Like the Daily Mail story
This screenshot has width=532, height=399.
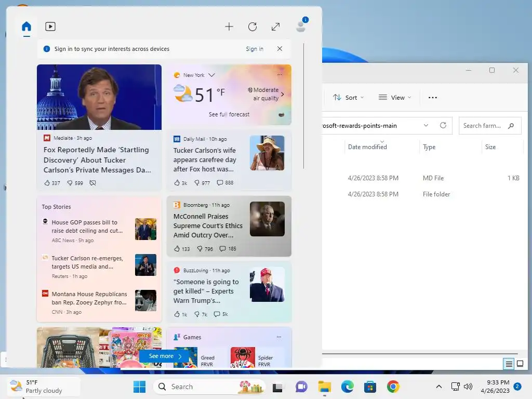180,182
